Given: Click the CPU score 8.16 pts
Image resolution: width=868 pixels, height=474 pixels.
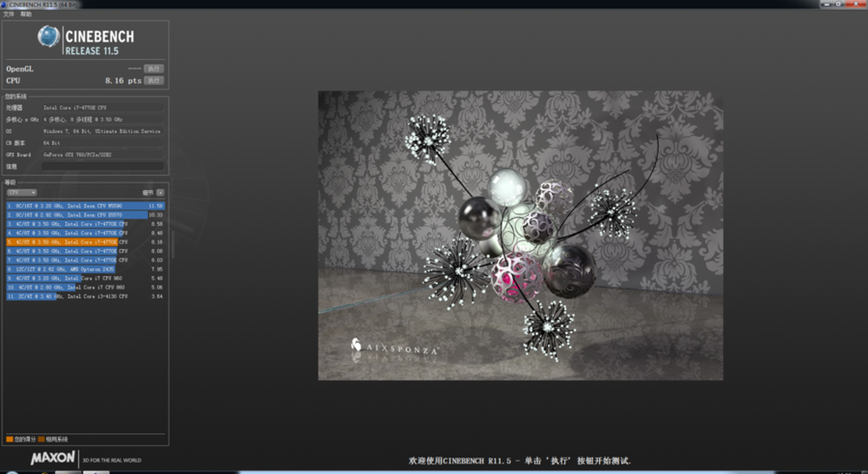Looking at the screenshot, I should coord(123,80).
